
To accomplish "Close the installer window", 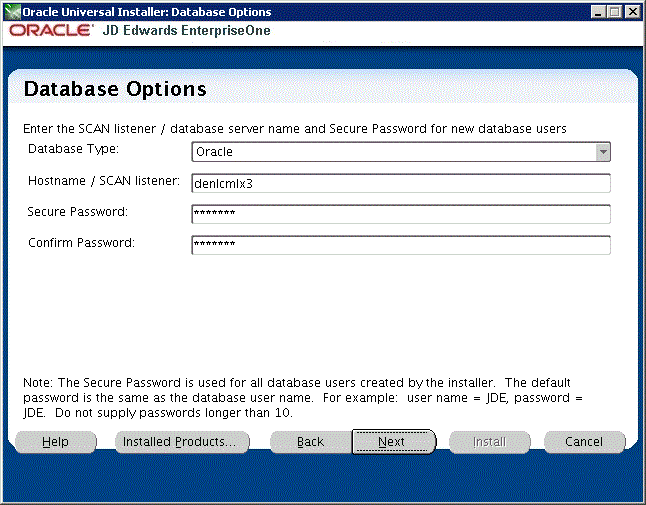I will click(x=632, y=12).
